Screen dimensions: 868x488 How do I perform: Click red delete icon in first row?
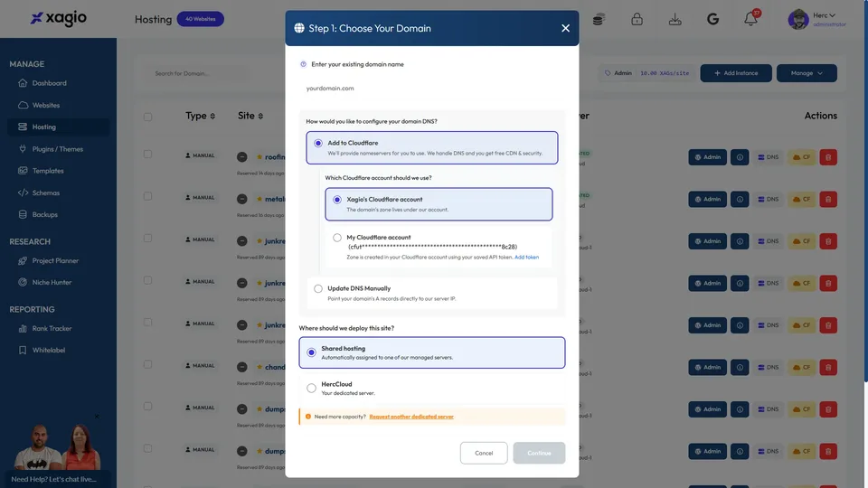click(x=828, y=157)
